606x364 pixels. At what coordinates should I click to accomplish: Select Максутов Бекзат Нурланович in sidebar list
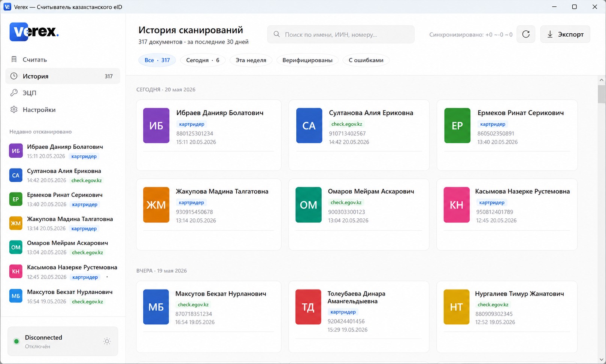pyautogui.click(x=70, y=292)
